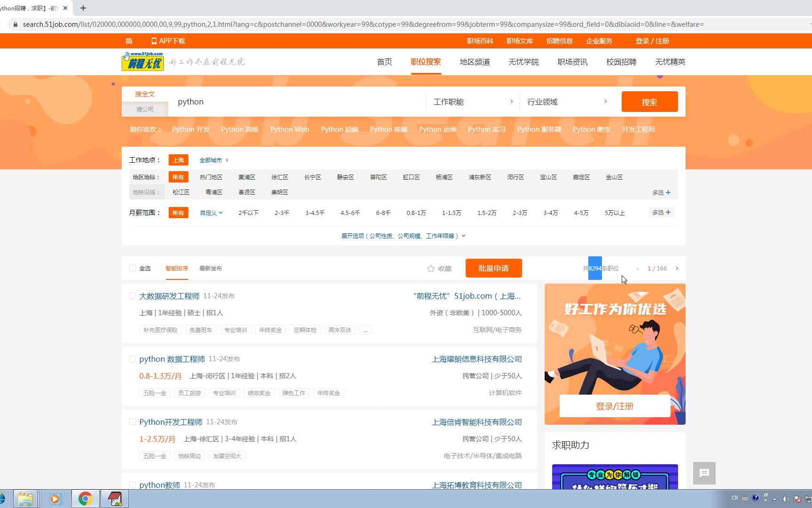812x508 pixels.
Task: Open the 自定义 salary dropdown
Action: pyautogui.click(x=211, y=213)
